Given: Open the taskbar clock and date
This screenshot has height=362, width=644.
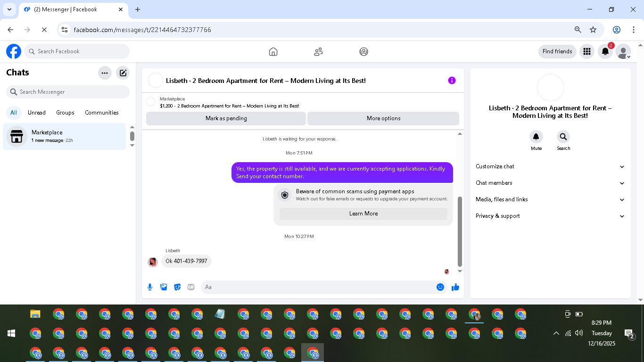Looking at the screenshot, I should coord(602,333).
